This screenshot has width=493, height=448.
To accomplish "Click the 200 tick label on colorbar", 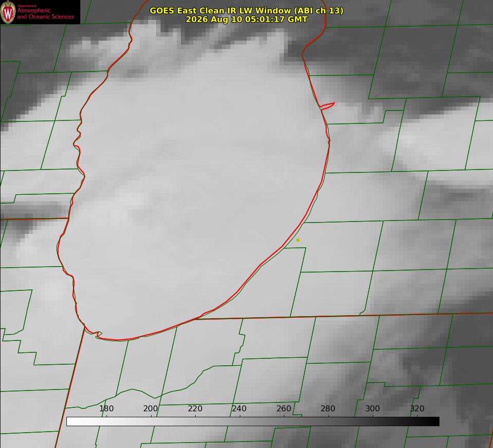I will tap(151, 408).
